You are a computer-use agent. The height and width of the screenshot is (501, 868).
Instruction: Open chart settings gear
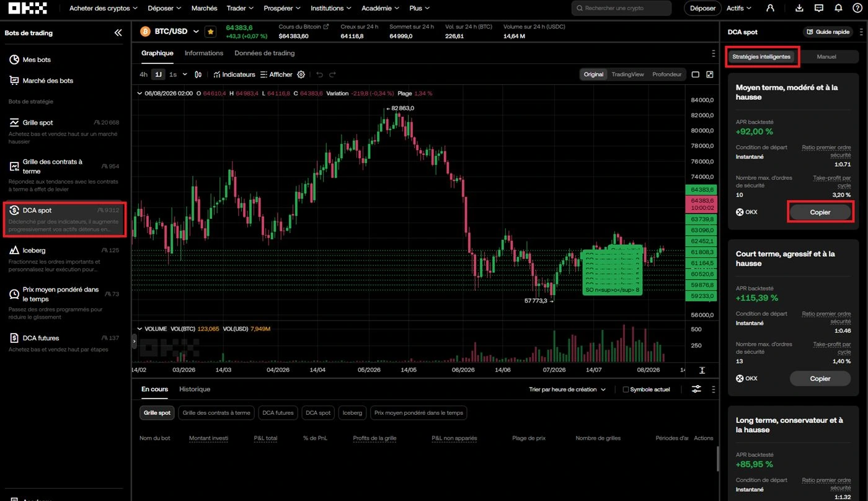click(301, 74)
